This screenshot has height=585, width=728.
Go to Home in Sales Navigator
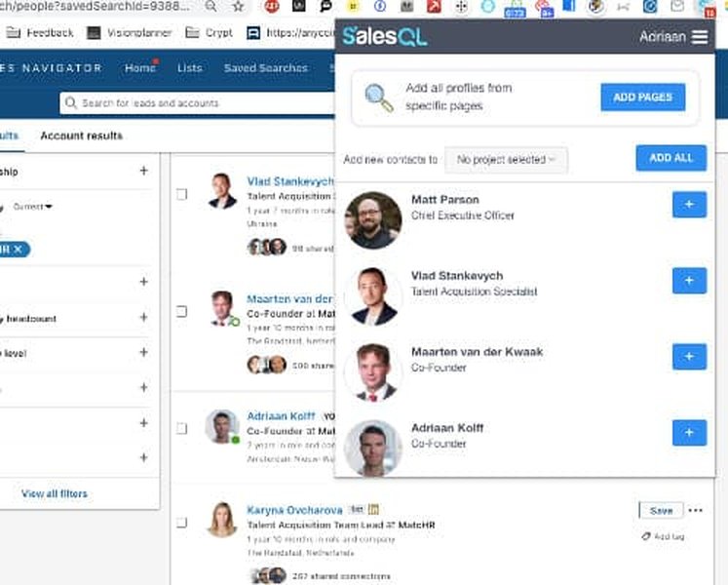point(139,68)
